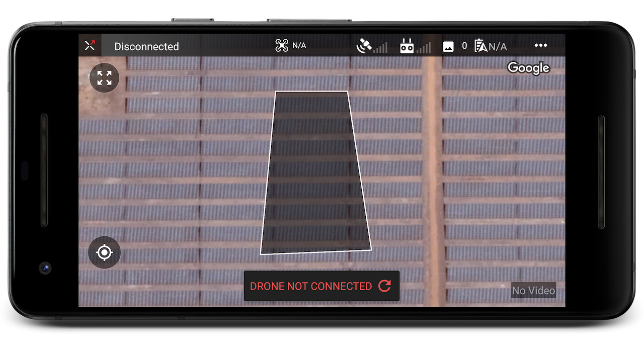Expand map to fullscreen
Screen dimensions: 644x352
(104, 78)
